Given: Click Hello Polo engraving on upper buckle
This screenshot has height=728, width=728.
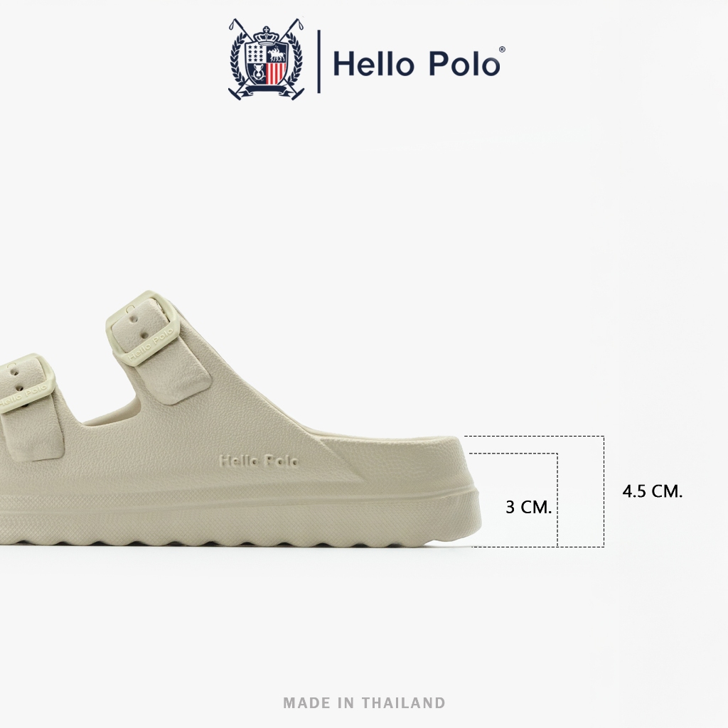Looking at the screenshot, I should coord(151,345).
